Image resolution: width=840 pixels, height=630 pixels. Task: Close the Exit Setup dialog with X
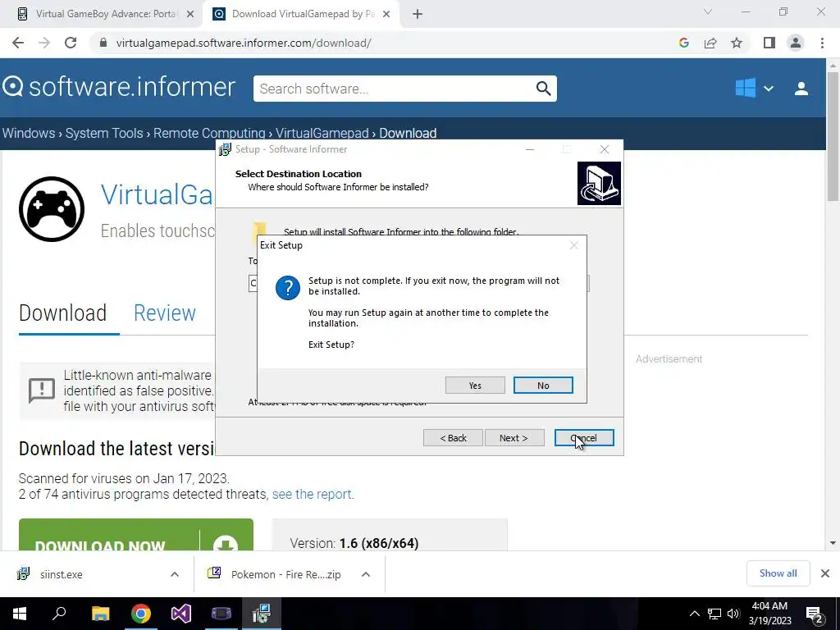573,245
